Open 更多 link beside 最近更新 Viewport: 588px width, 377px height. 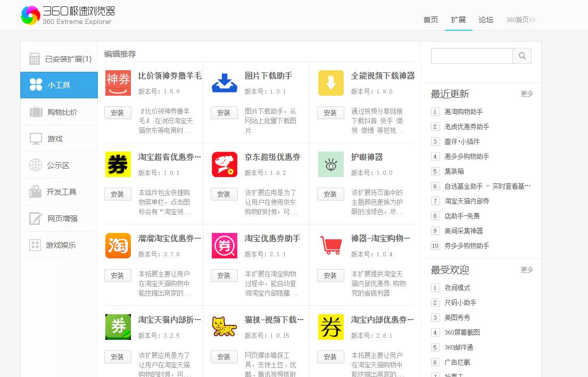coord(527,94)
